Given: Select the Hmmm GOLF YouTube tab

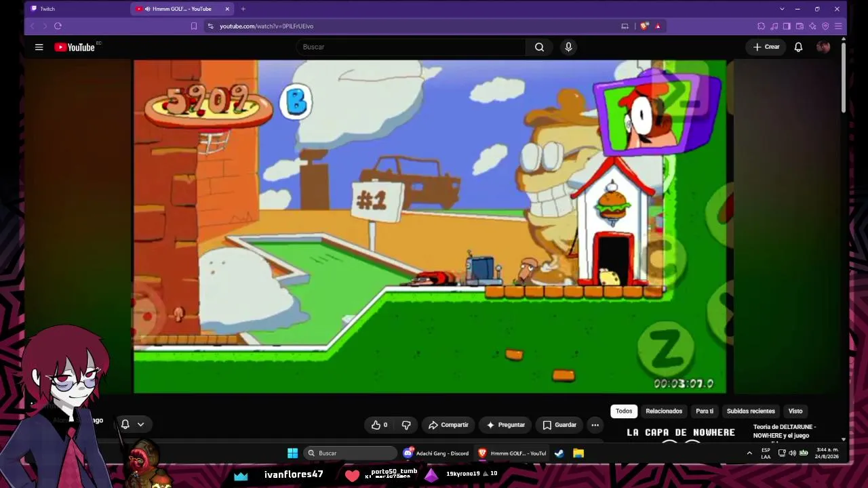Looking at the screenshot, I should (x=182, y=9).
